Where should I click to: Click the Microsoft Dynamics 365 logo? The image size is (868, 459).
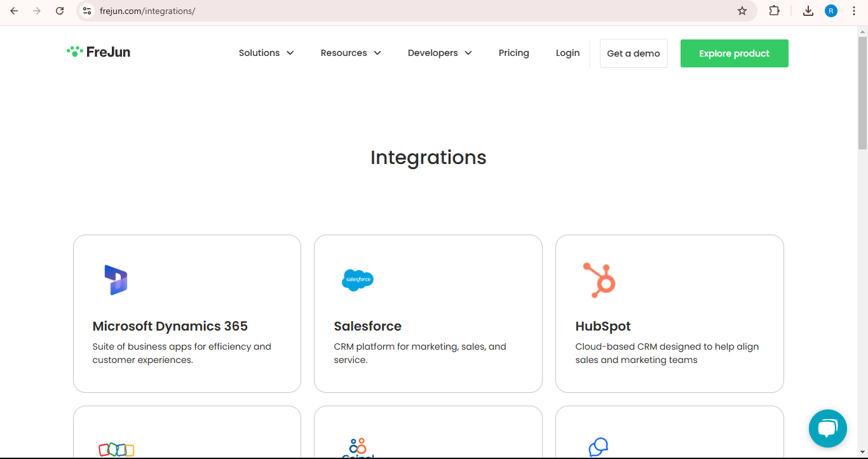coord(116,280)
